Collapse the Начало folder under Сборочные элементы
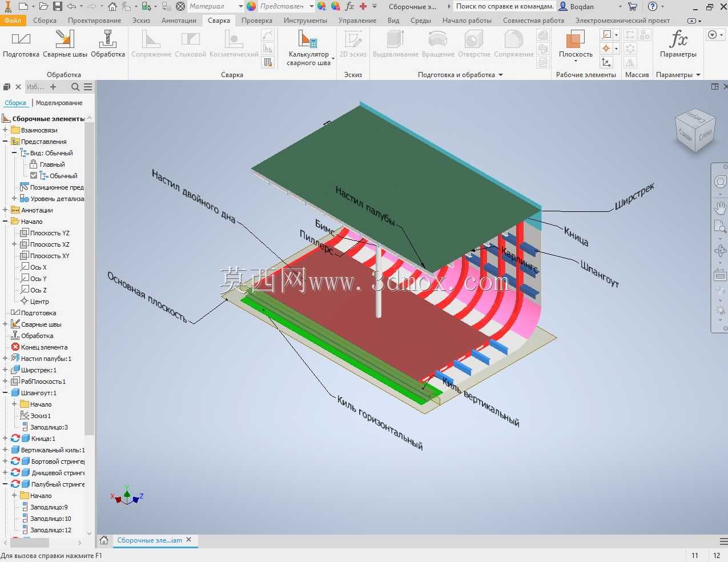This screenshot has width=728, height=562. [x=5, y=221]
